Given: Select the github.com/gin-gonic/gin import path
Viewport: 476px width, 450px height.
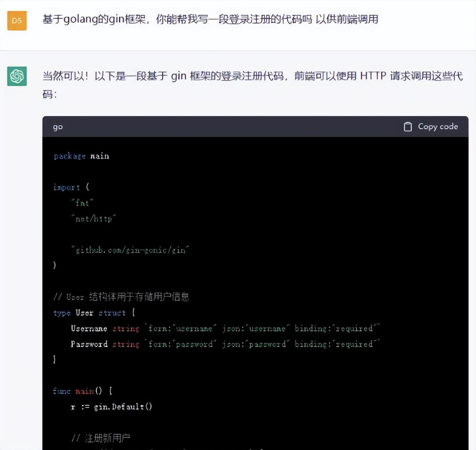Looking at the screenshot, I should (130, 250).
